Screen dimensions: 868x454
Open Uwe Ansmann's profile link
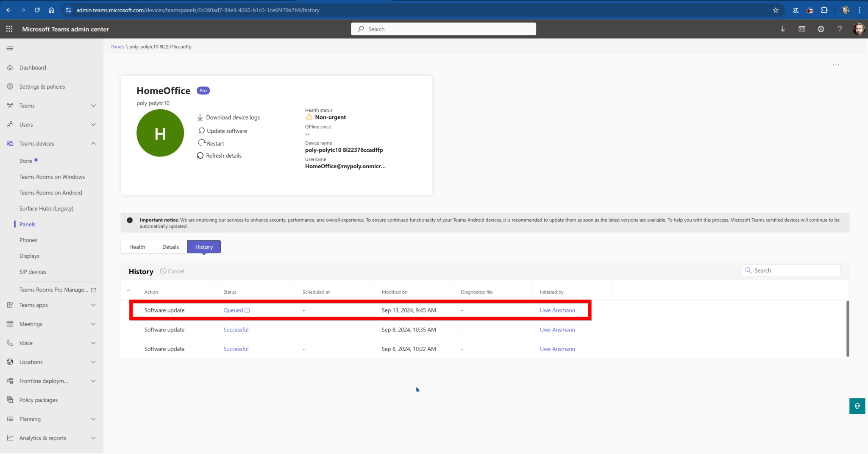click(557, 310)
